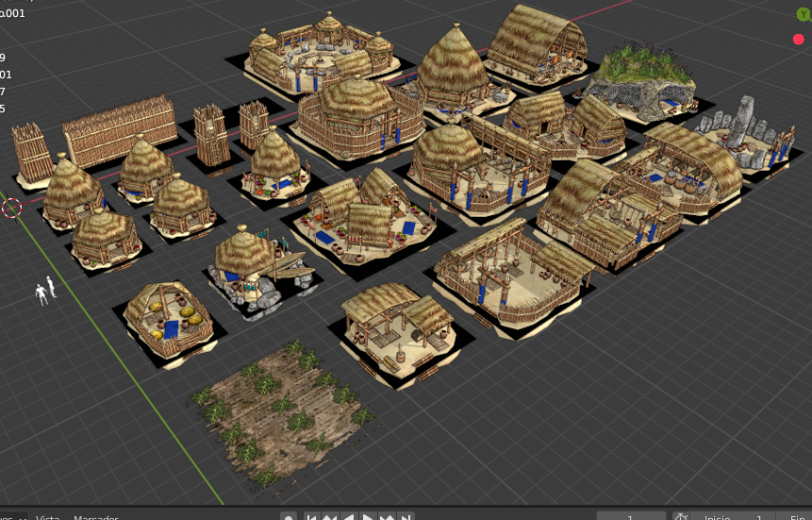Screen dimensions: 812x520
Task: Play the animation forward
Action: (x=368, y=517)
